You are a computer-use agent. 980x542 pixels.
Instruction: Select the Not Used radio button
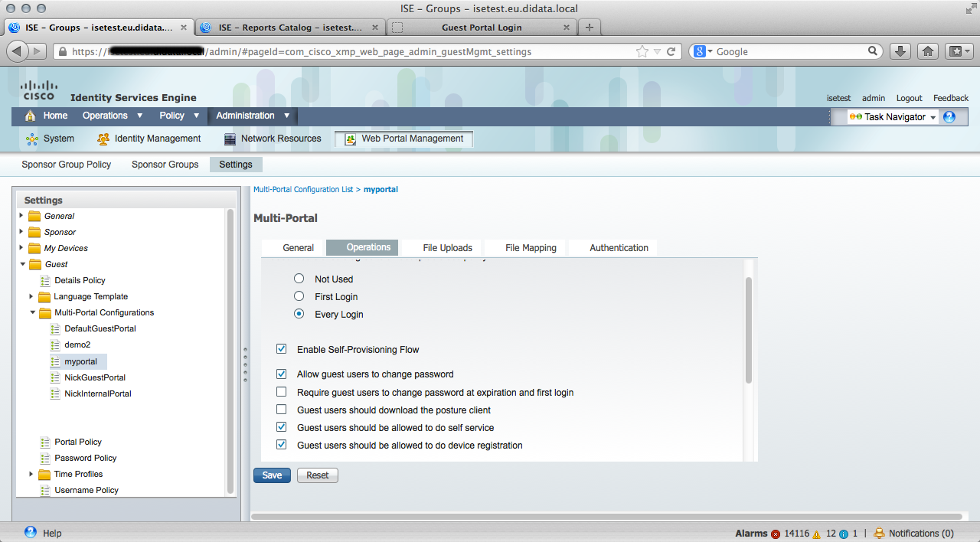point(299,279)
